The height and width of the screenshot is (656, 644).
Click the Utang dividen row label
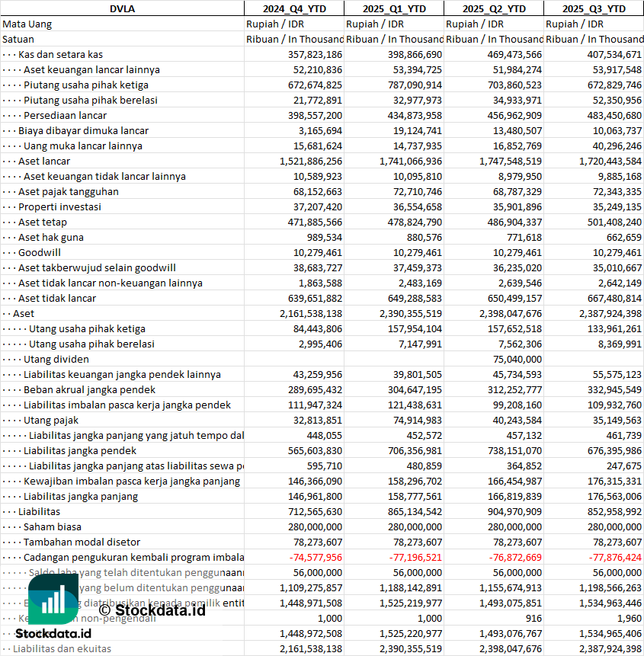click(56, 360)
